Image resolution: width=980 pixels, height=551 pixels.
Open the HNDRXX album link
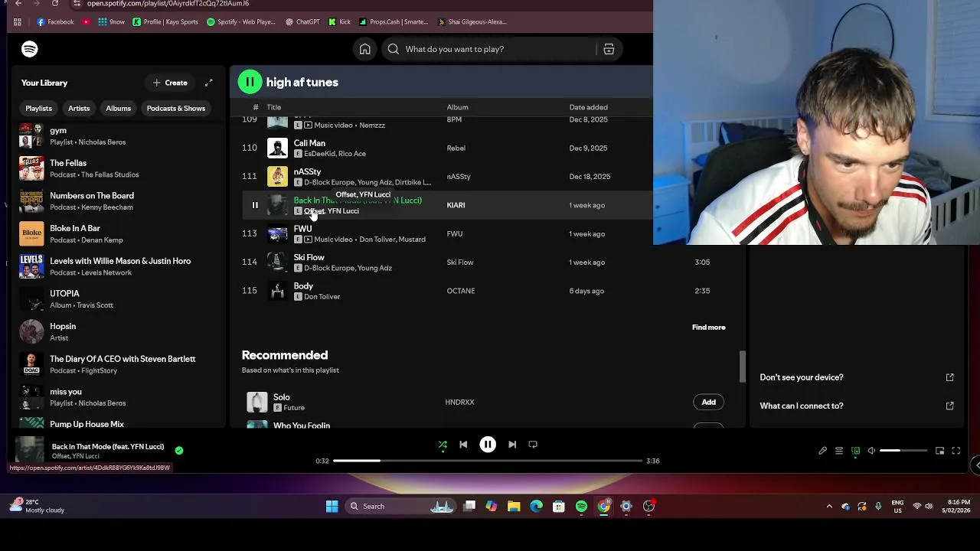click(459, 403)
